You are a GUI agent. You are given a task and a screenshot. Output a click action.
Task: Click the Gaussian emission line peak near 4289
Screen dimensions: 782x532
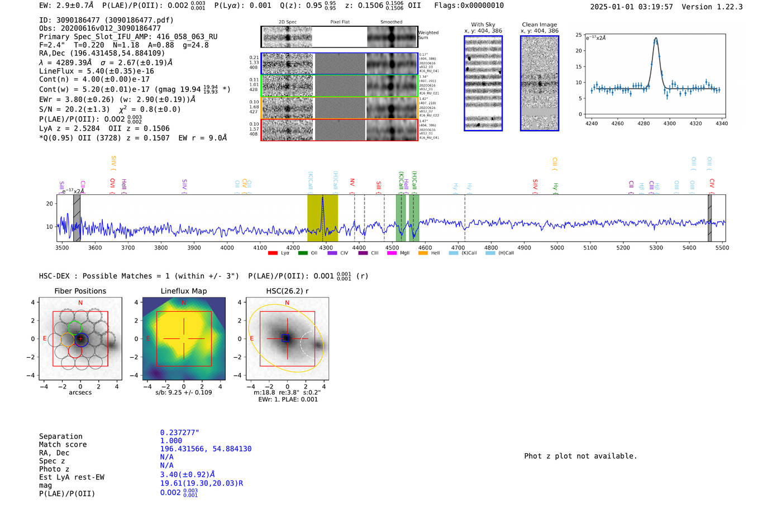[656, 39]
